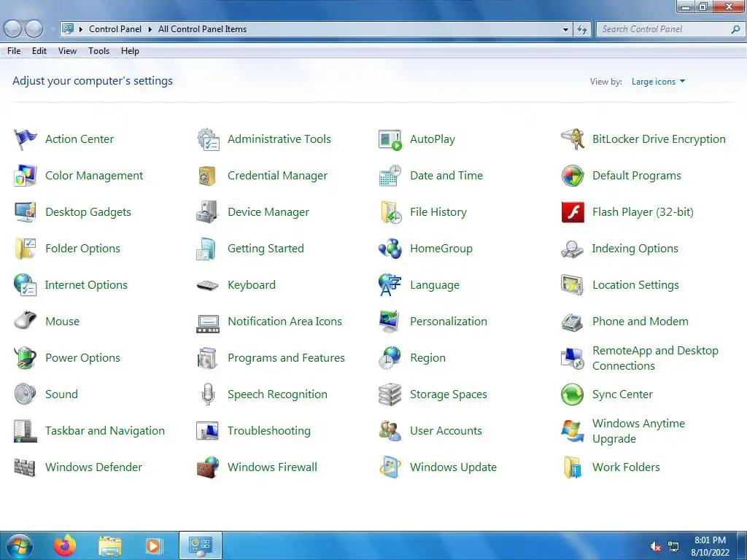Open the Flash Player red icon
747x560 pixels.
[573, 212]
